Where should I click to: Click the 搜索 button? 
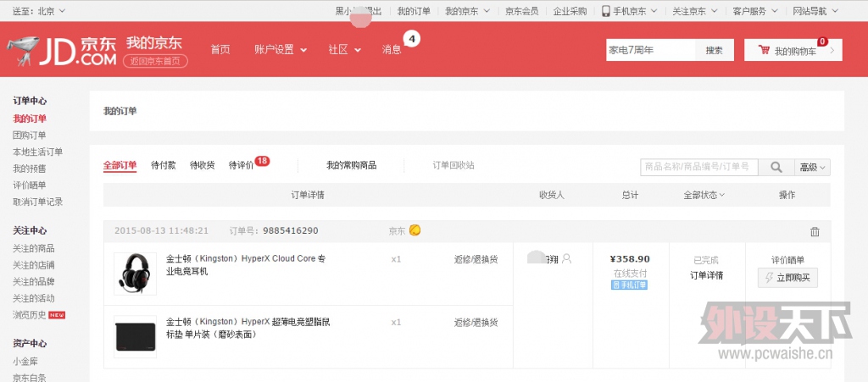(714, 50)
